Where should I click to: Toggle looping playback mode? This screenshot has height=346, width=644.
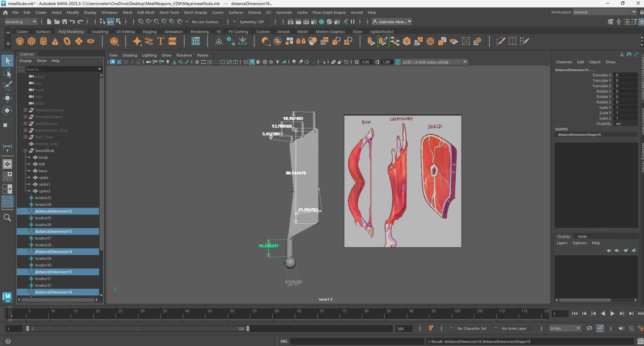pos(589,328)
